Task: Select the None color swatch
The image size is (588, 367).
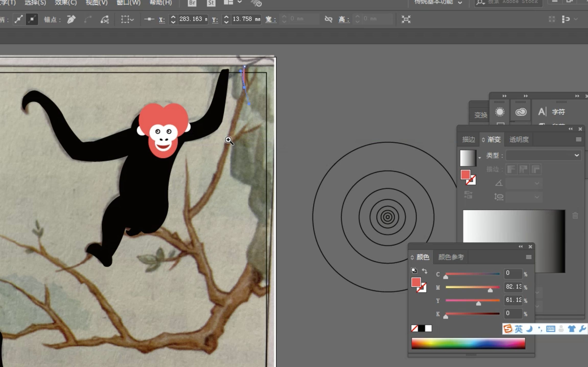Action: (x=414, y=328)
